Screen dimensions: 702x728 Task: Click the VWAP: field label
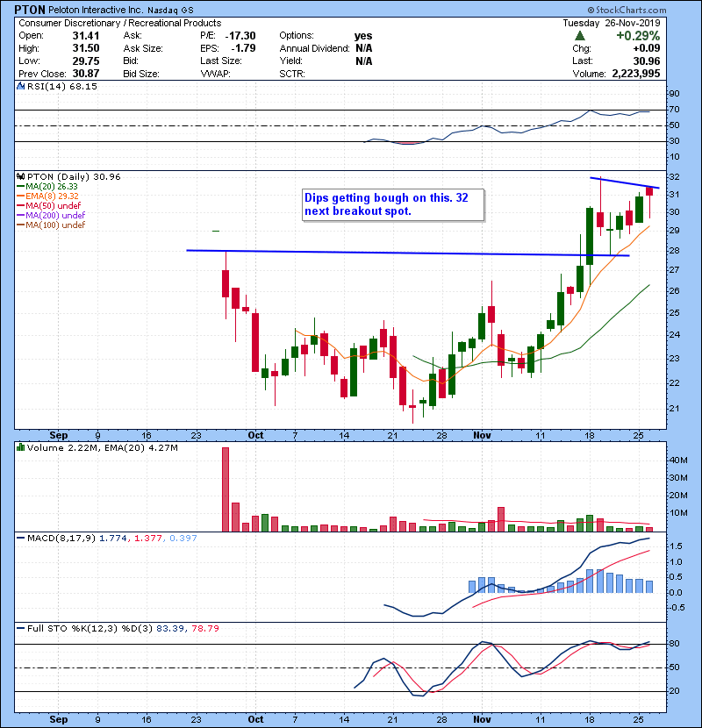[x=216, y=74]
